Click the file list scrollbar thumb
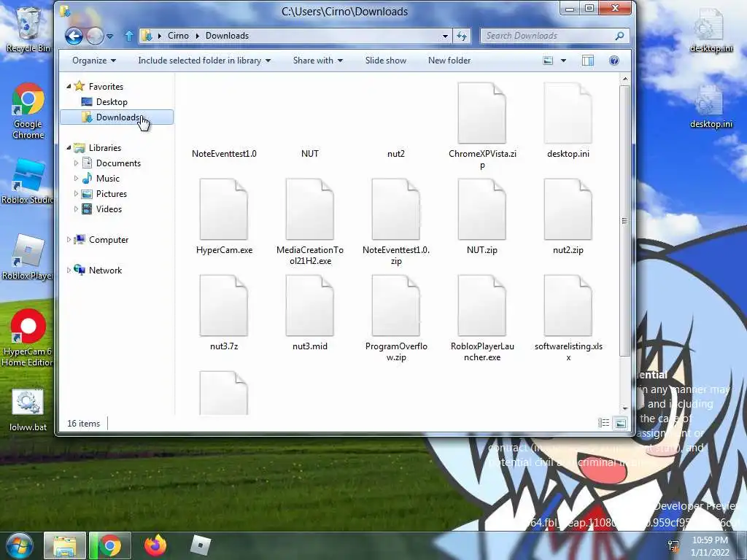Image resolution: width=747 pixels, height=560 pixels. click(624, 220)
